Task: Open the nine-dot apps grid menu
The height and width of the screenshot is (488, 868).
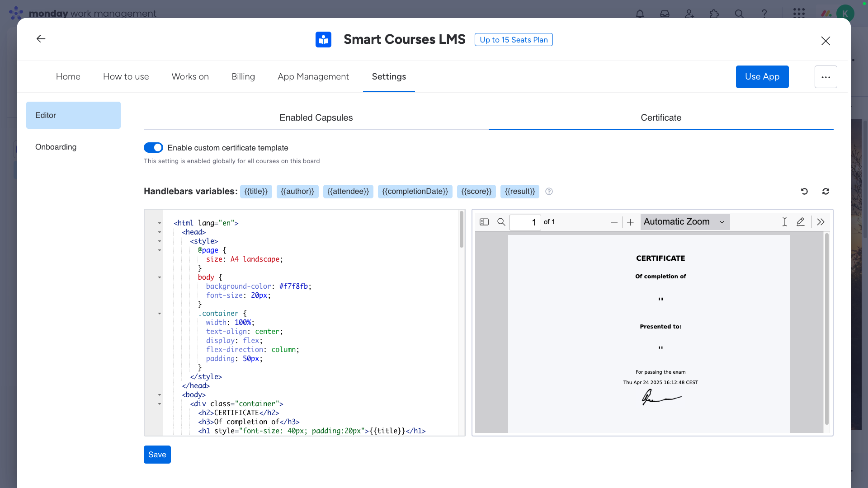Action: tap(799, 13)
